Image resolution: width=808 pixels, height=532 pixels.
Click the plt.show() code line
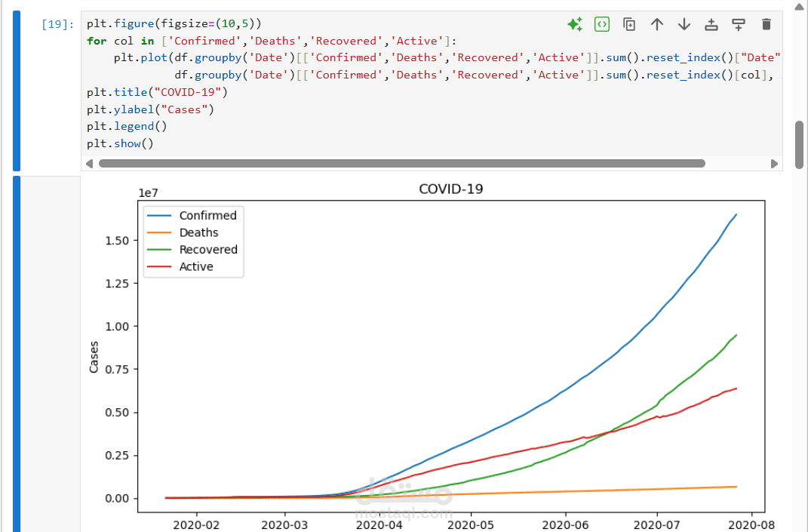pos(120,143)
